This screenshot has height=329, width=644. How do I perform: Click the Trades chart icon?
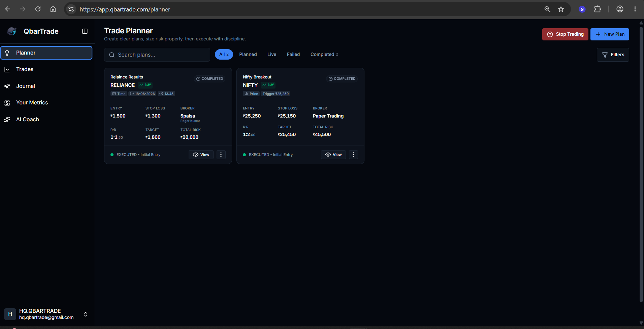click(x=7, y=70)
